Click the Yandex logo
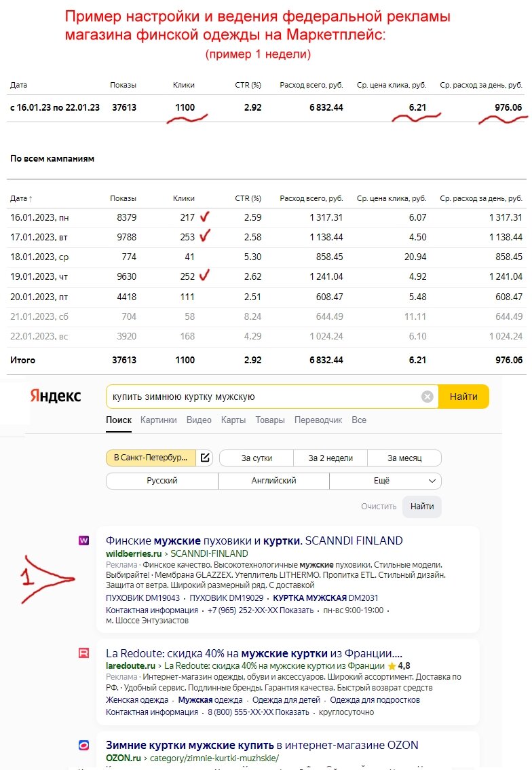 point(56,396)
